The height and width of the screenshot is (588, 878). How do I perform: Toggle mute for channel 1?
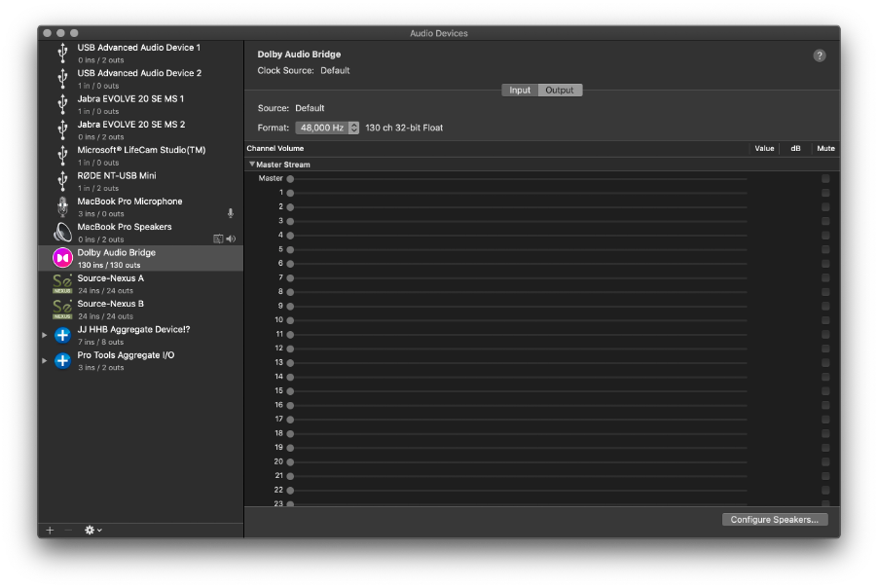point(825,193)
